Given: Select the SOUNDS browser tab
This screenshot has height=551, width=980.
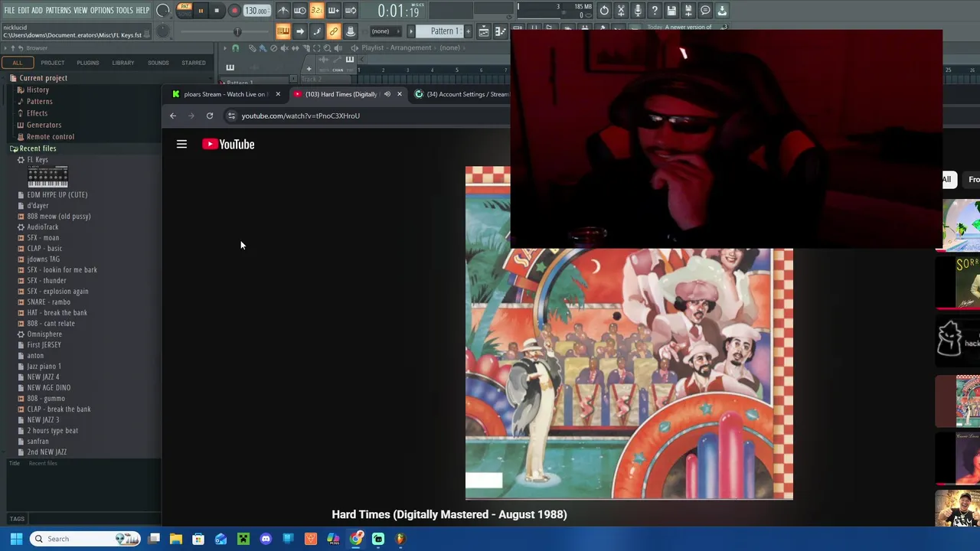Looking at the screenshot, I should click(x=158, y=63).
